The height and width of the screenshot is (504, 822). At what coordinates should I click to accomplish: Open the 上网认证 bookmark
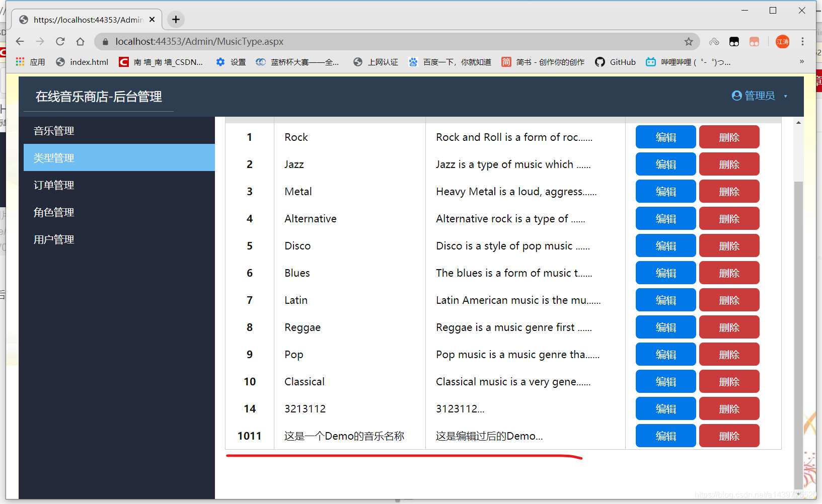coord(376,62)
